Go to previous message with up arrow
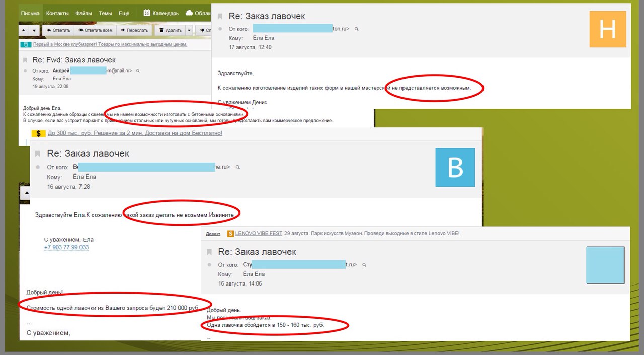The image size is (644, 355). click(24, 30)
